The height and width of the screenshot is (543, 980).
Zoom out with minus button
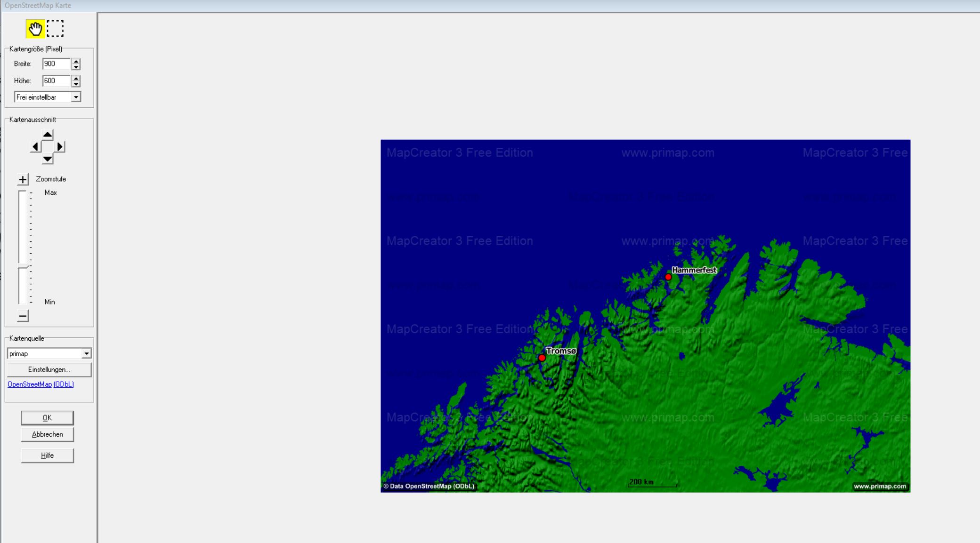point(23,316)
